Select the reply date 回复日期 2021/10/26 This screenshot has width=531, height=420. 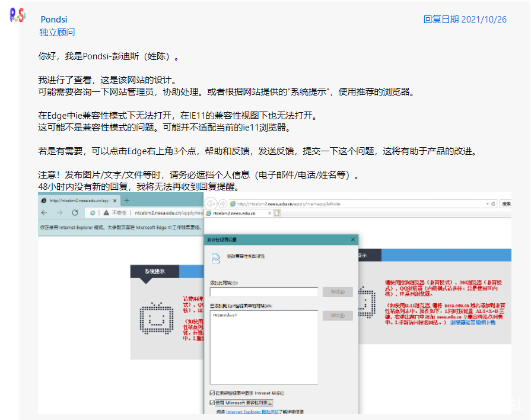pyautogui.click(x=465, y=20)
